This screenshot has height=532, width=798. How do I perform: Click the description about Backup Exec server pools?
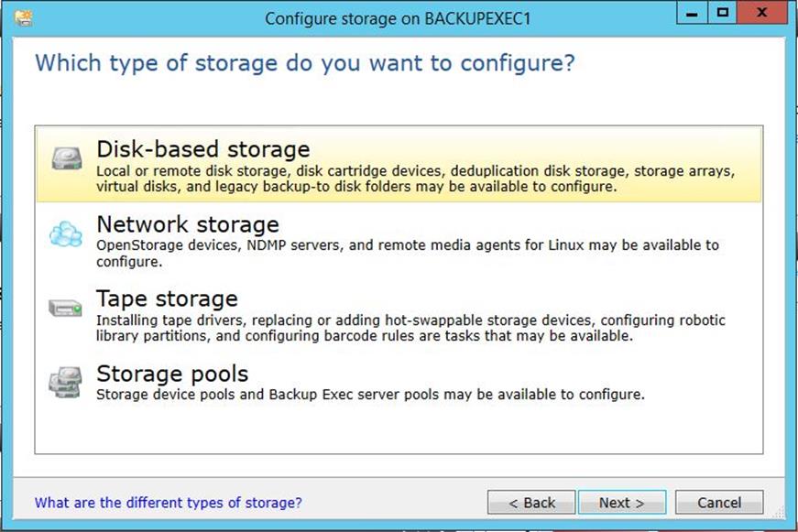(370, 395)
